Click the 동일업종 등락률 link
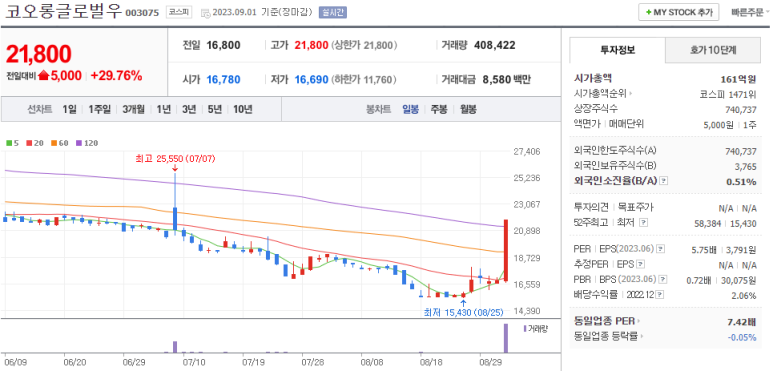The width and height of the screenshot is (773, 371). (x=606, y=337)
